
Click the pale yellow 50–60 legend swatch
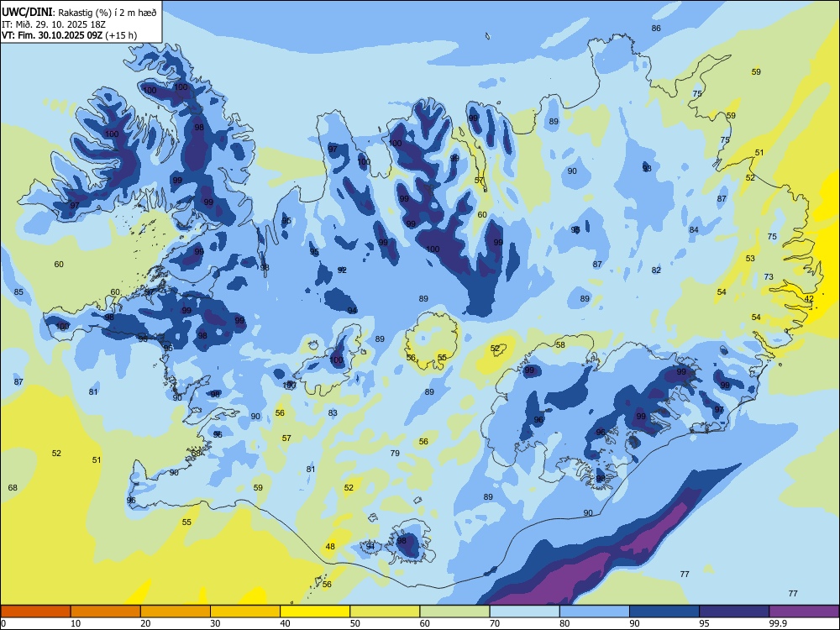[385, 612]
